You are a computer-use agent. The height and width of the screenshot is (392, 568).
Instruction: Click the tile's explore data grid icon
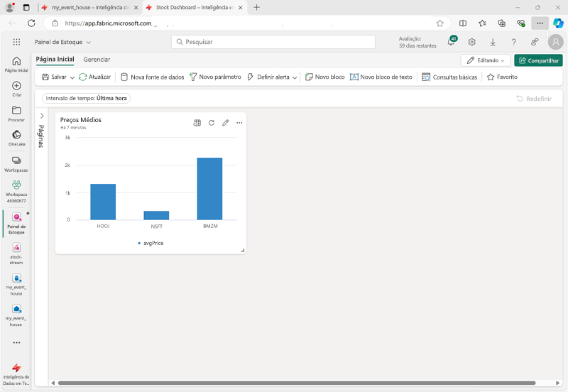pyautogui.click(x=197, y=123)
